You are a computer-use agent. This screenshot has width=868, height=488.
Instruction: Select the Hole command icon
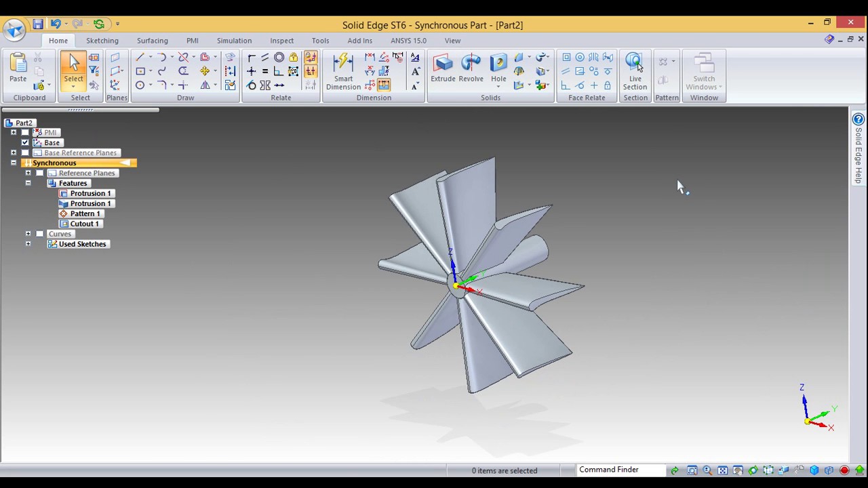(498, 64)
